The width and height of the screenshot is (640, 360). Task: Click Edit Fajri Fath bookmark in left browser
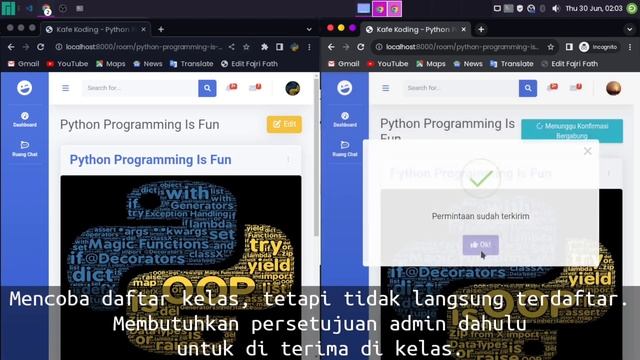249,64
